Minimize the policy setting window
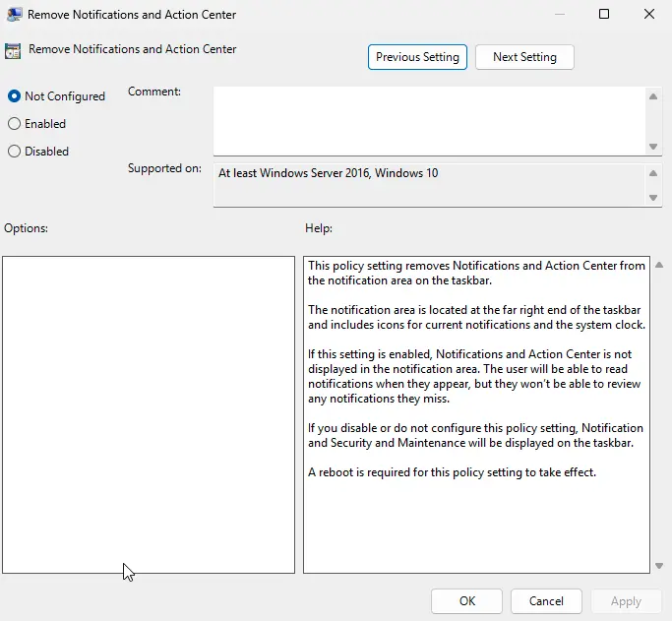The image size is (672, 621). 559,15
